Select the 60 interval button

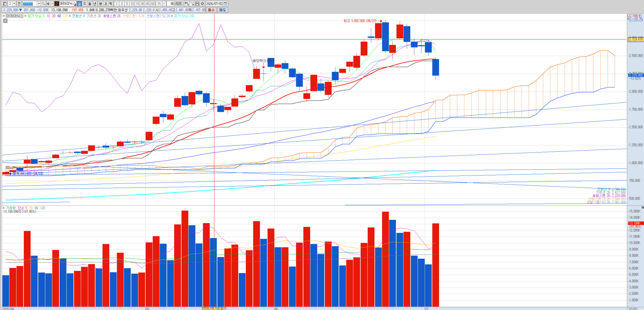coord(153,3)
